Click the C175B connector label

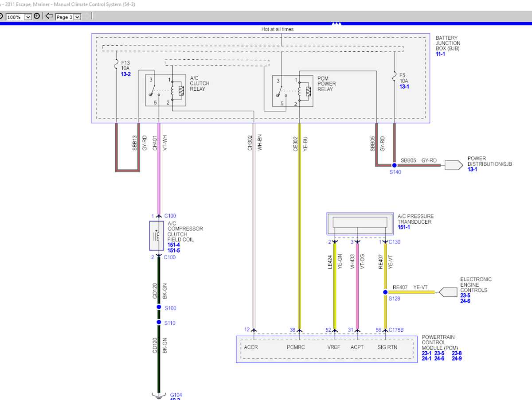(x=396, y=330)
